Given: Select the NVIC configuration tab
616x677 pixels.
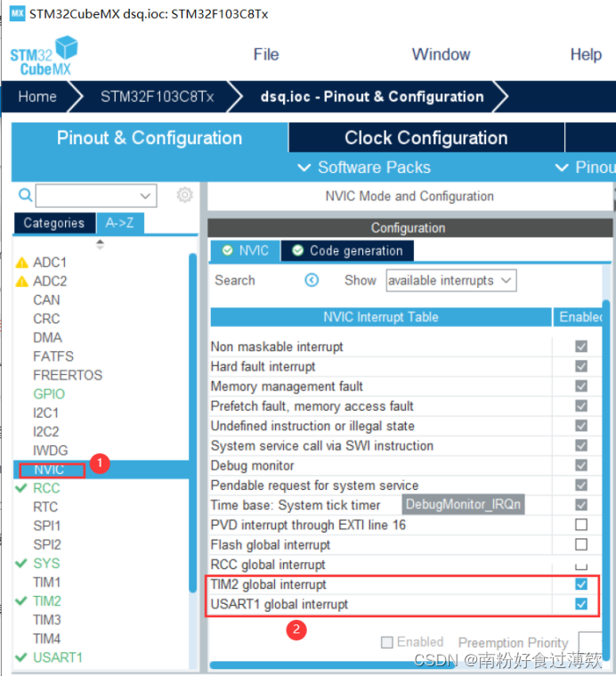Looking at the screenshot, I should point(245,250).
